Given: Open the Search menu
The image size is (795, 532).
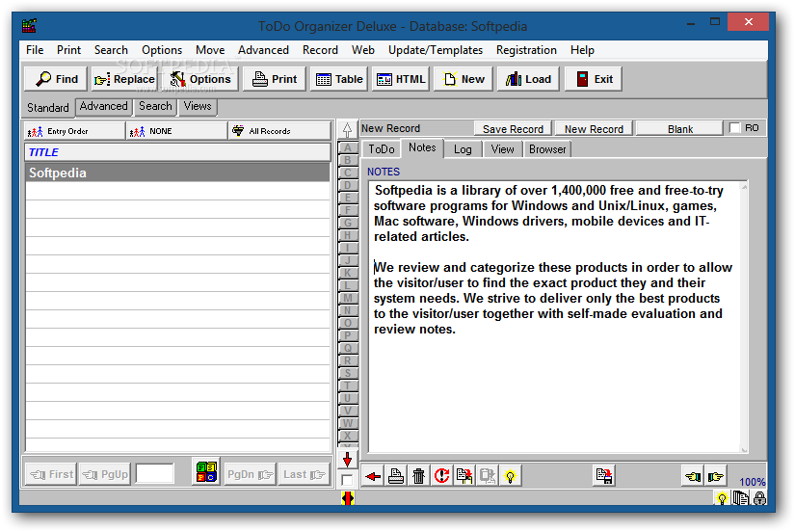Looking at the screenshot, I should tap(111, 50).
